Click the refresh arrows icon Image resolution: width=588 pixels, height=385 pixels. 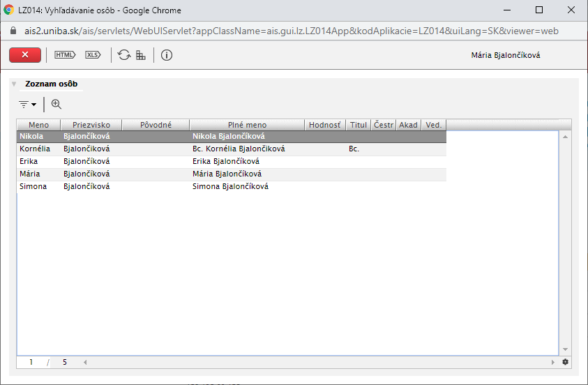tap(124, 55)
